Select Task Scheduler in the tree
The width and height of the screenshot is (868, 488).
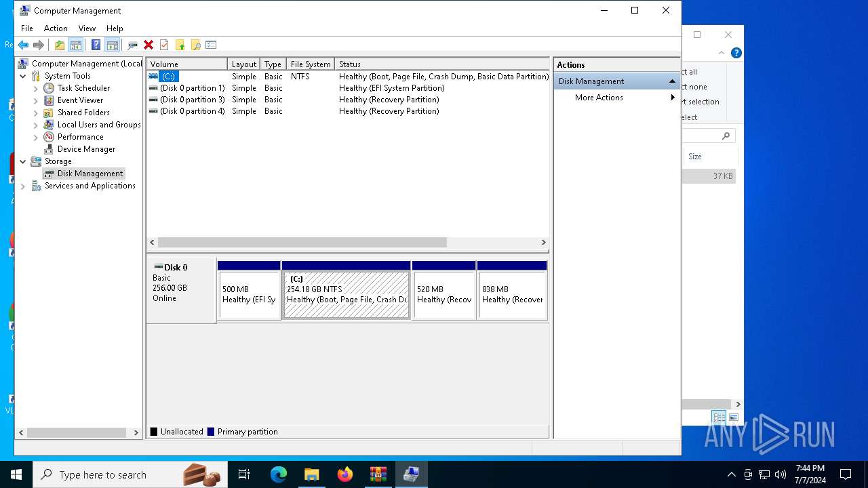[83, 88]
